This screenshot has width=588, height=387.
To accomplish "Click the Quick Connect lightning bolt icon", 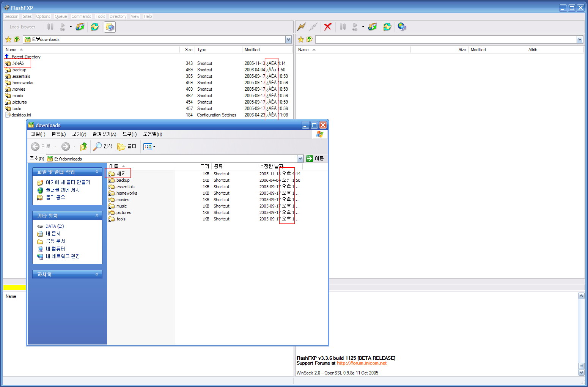I will click(301, 27).
